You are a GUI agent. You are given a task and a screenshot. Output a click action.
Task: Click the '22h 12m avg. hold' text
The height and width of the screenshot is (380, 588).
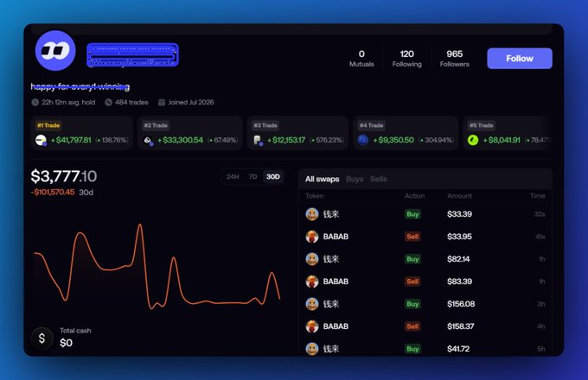[x=68, y=102]
